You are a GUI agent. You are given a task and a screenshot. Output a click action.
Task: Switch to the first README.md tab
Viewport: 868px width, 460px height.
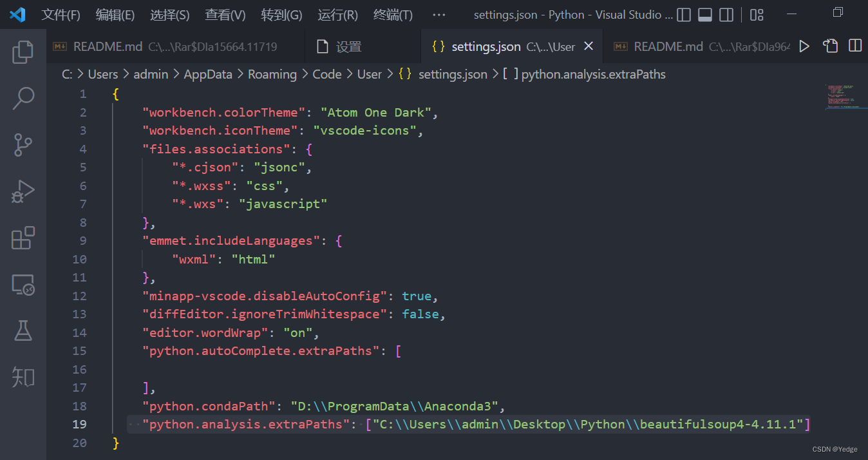tap(175, 46)
